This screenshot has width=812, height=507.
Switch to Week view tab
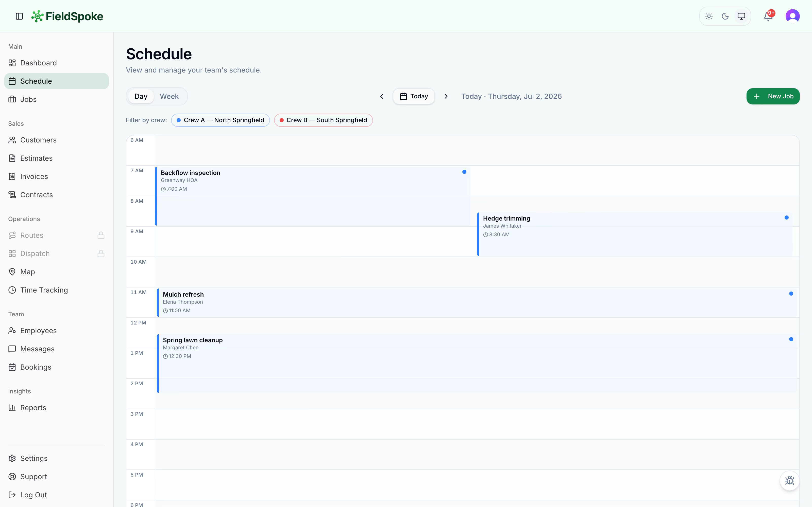coord(169,97)
